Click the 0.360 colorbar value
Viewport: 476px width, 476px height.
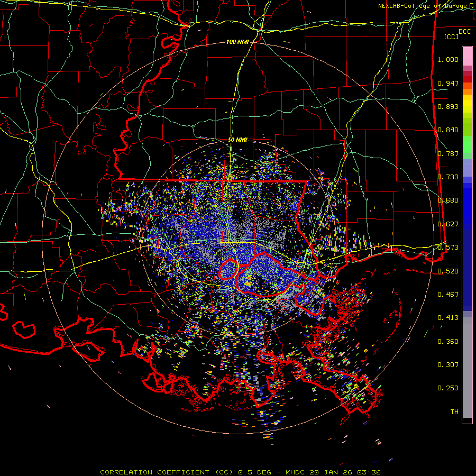448,342
